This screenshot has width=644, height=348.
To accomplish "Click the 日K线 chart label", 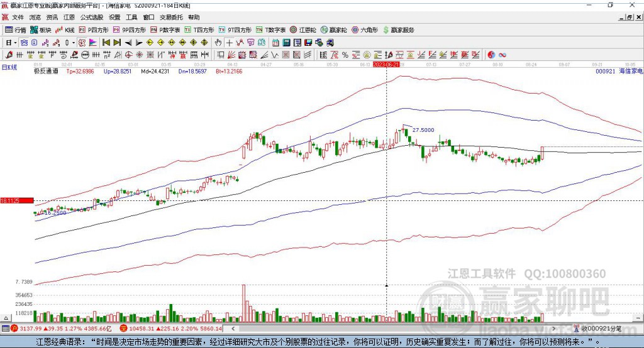I will [9, 67].
